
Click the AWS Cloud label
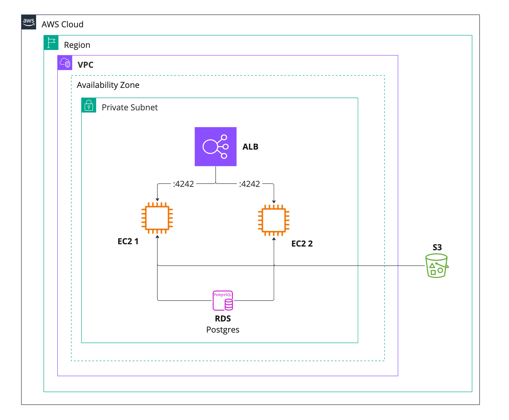click(62, 25)
